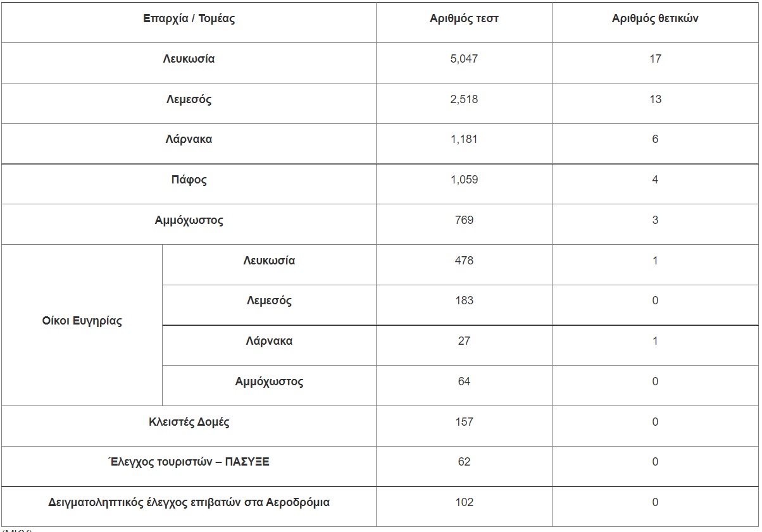Select the "Αριθμός τεστ" column header
Image resolution: width=762 pixels, height=532 pixels.
click(464, 19)
